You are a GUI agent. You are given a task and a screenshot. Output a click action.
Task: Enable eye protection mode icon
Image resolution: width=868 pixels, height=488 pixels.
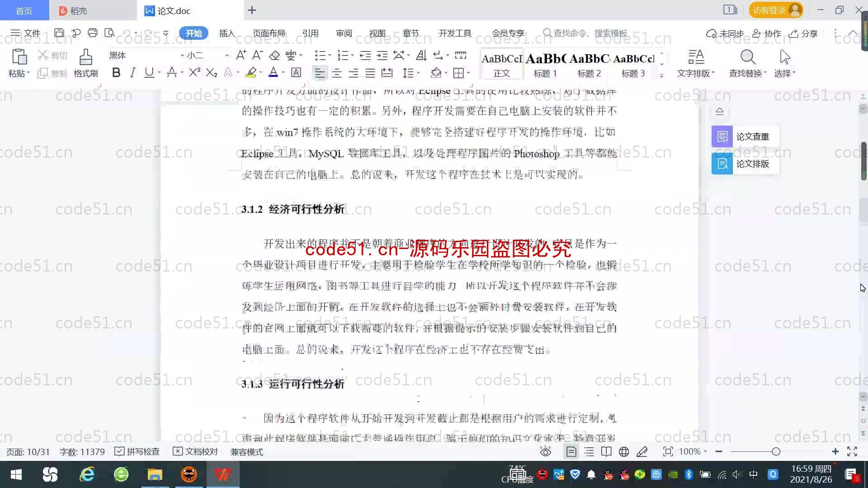[546, 451]
